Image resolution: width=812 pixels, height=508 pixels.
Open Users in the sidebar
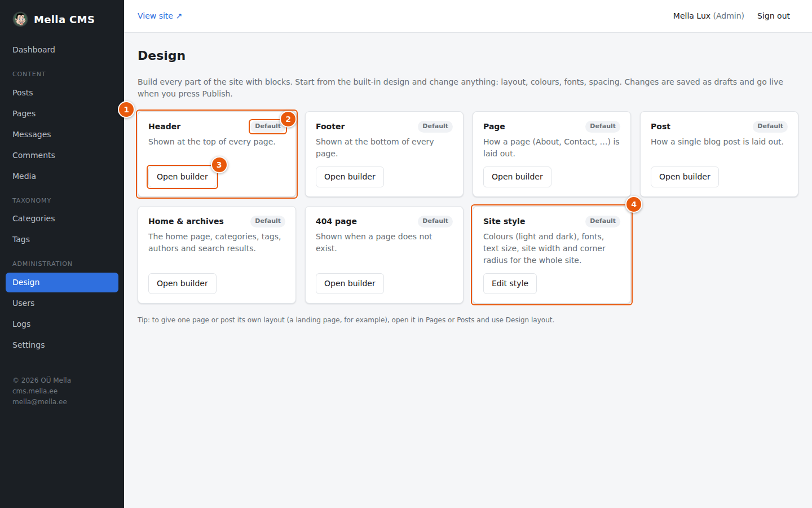[x=62, y=303]
